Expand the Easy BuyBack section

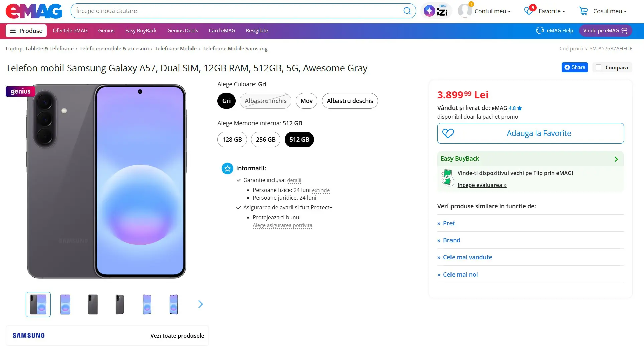[616, 159]
